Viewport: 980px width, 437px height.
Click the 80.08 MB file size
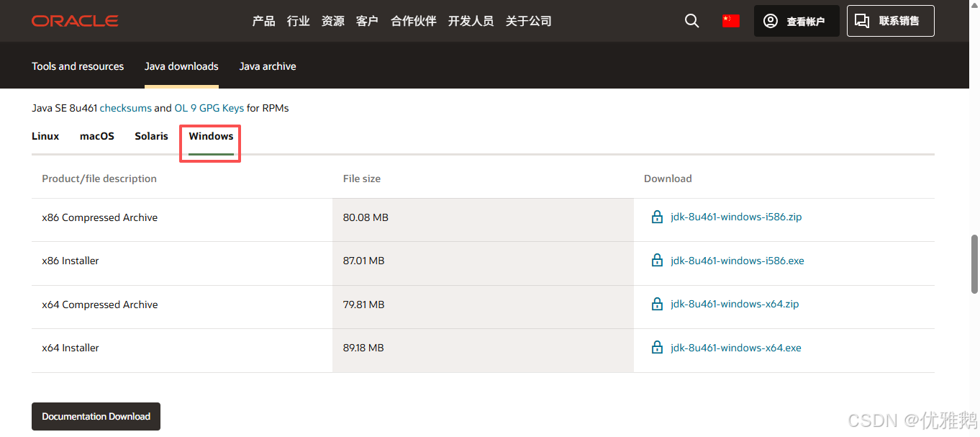(x=366, y=217)
